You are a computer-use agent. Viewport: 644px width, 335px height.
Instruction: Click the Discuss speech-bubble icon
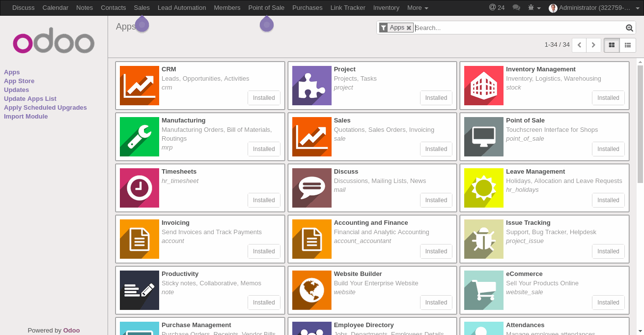pos(312,188)
